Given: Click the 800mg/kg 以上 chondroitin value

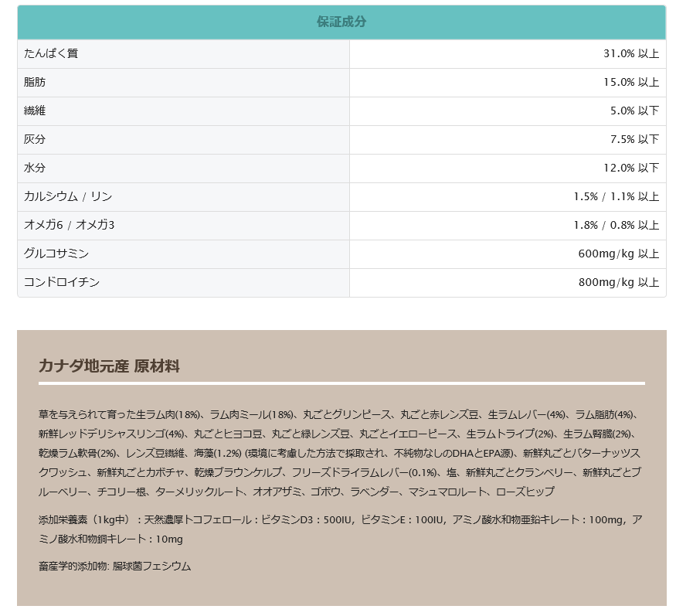Looking at the screenshot, I should (x=618, y=282).
